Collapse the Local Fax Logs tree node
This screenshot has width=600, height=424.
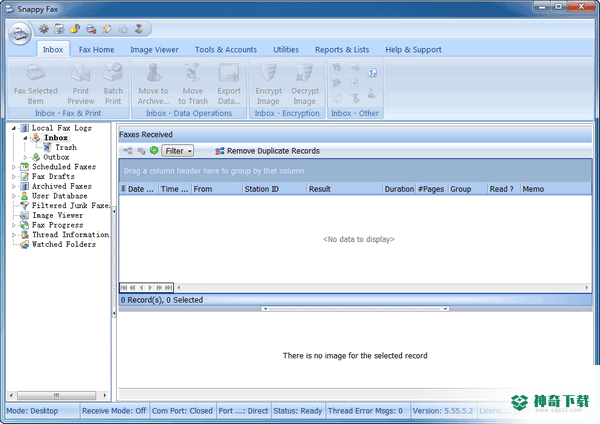click(x=14, y=128)
